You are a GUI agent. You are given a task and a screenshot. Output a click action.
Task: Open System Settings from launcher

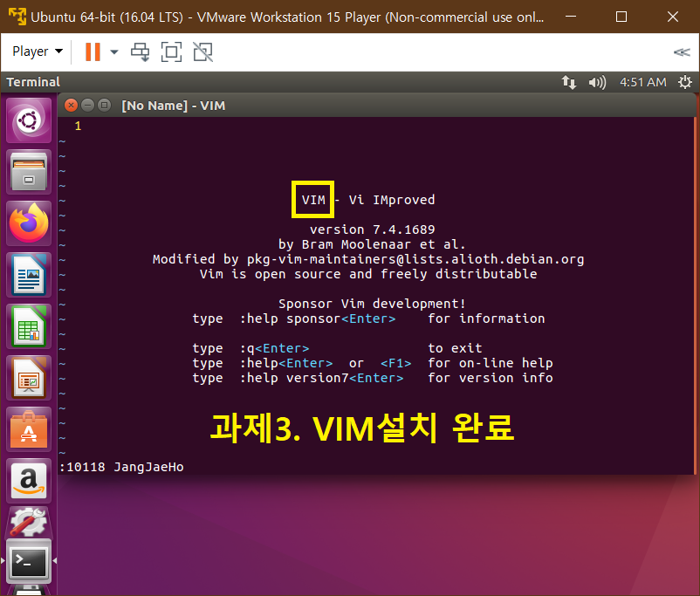point(29,523)
